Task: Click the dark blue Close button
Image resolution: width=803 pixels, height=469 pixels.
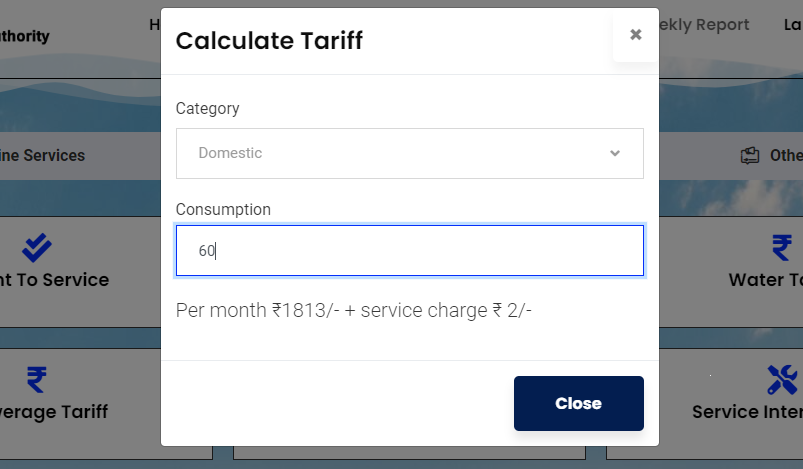Action: (x=579, y=403)
